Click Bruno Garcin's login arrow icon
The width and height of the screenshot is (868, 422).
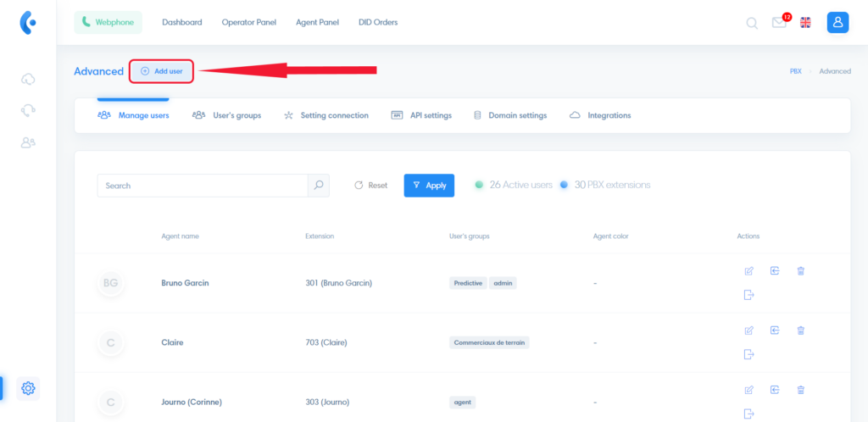[x=775, y=270]
